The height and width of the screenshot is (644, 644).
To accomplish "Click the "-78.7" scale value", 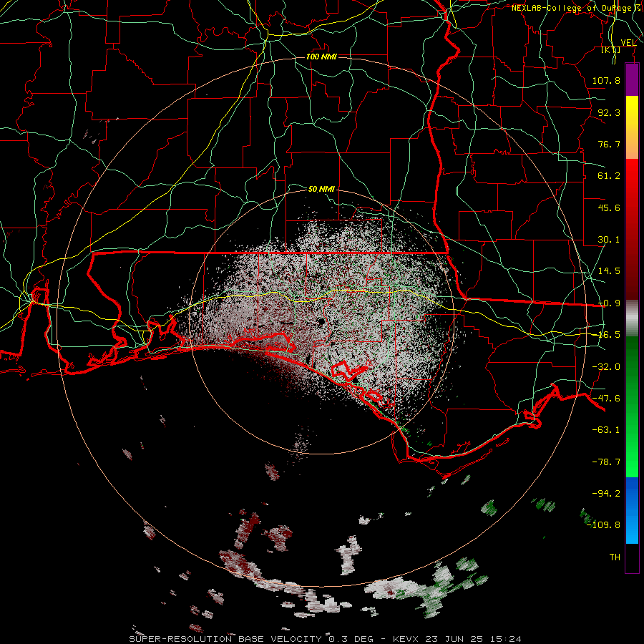I will (x=606, y=462).
